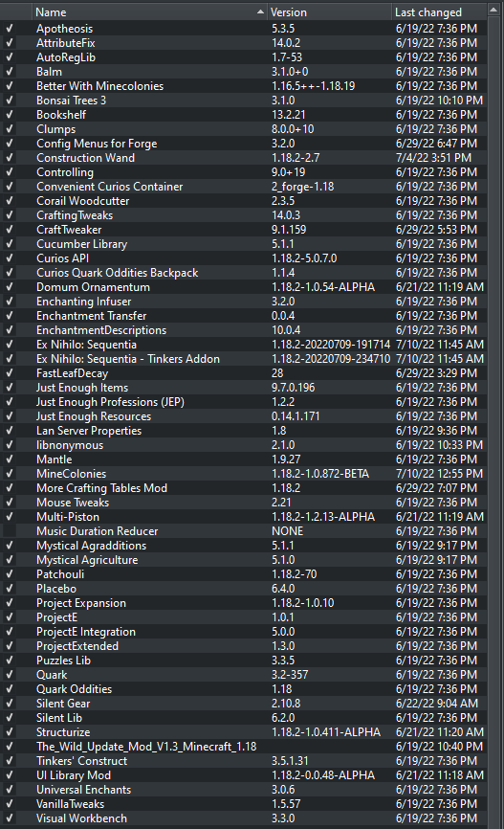Image resolution: width=504 pixels, height=829 pixels.
Task: Select the Bonsai Trees 3 row
Action: 243,101
